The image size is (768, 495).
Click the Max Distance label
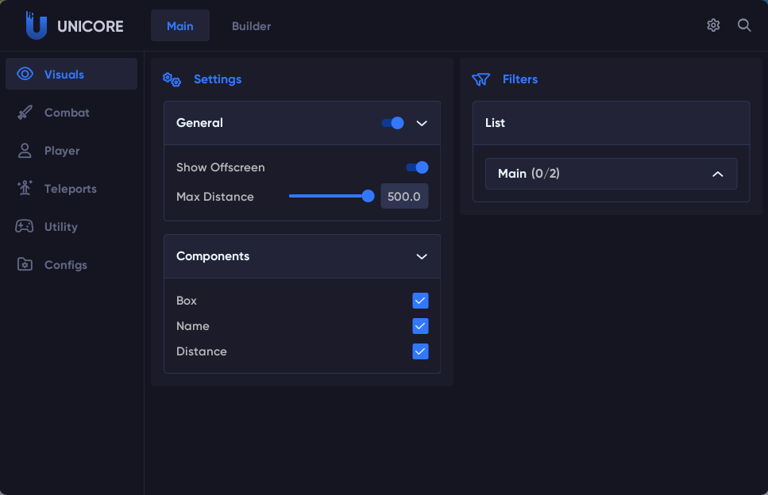pos(215,197)
